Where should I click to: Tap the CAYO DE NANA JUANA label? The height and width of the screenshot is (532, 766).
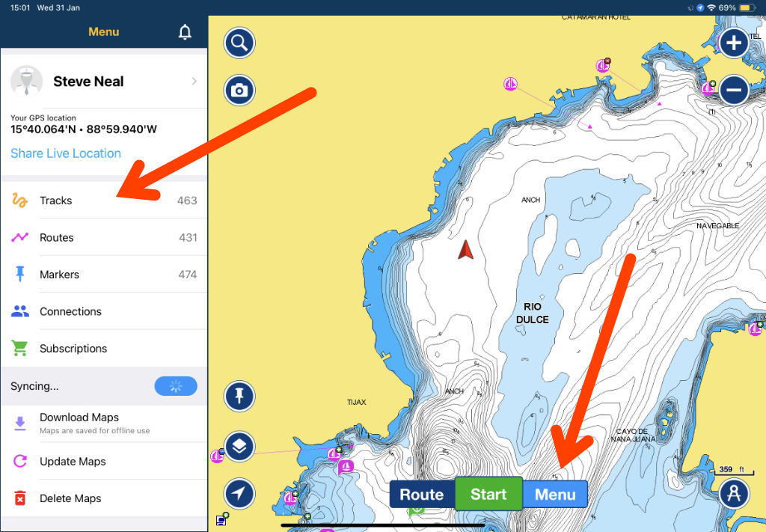pyautogui.click(x=633, y=435)
